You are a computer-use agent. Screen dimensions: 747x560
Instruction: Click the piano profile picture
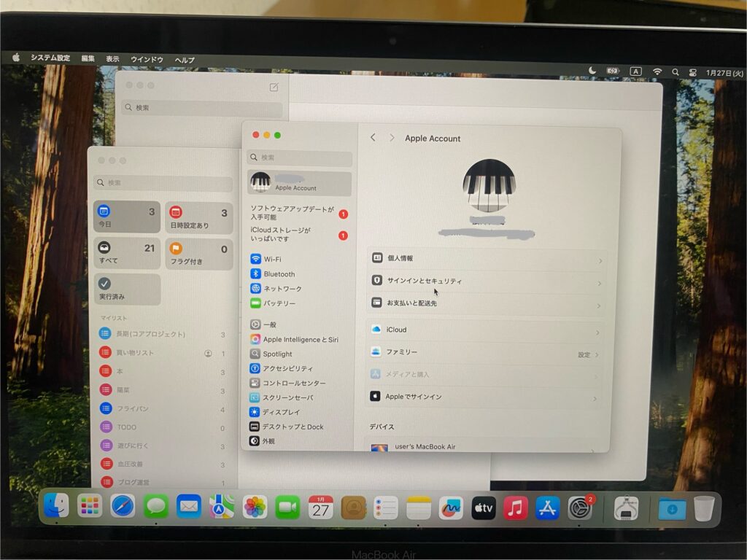click(x=489, y=185)
